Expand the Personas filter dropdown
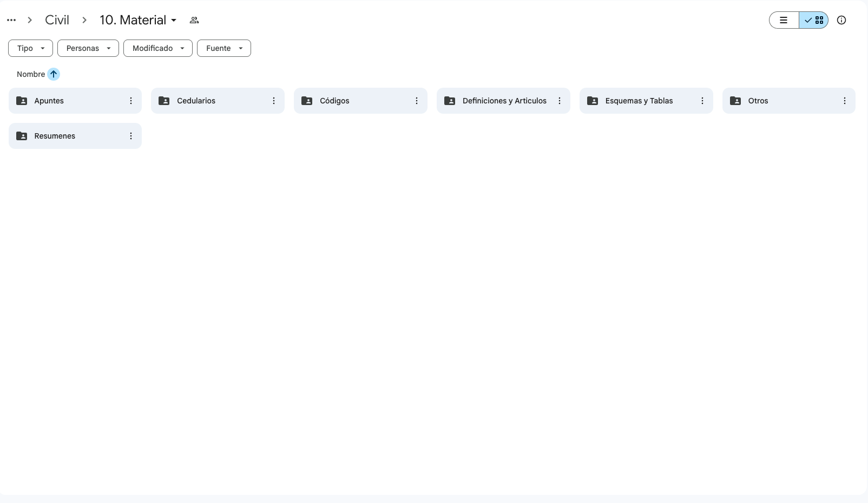The image size is (868, 503). click(88, 48)
